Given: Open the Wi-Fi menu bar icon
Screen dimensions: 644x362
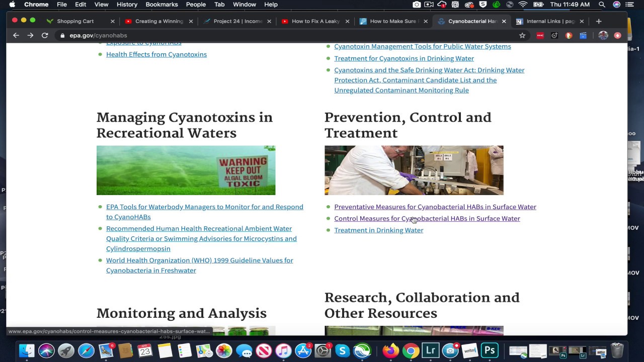Looking at the screenshot, I should click(523, 5).
